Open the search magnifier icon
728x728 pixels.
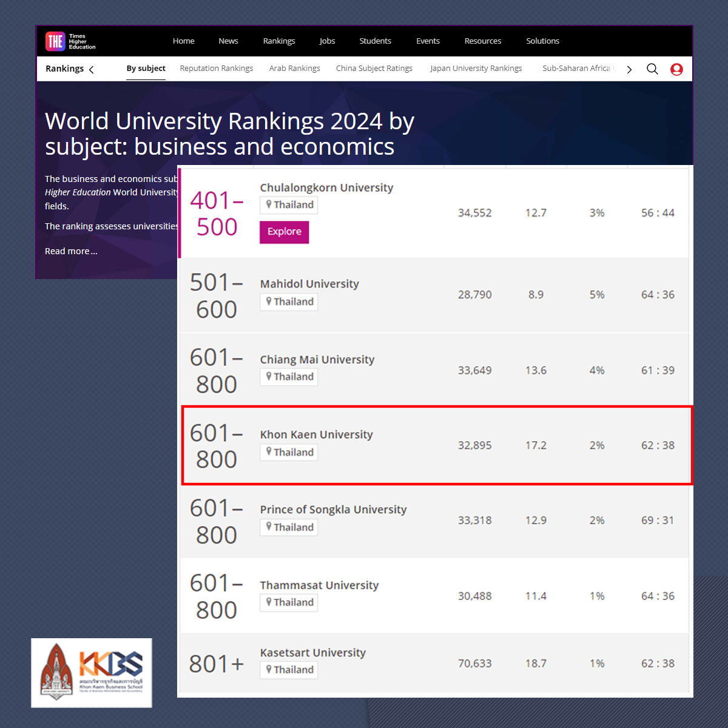pyautogui.click(x=652, y=69)
